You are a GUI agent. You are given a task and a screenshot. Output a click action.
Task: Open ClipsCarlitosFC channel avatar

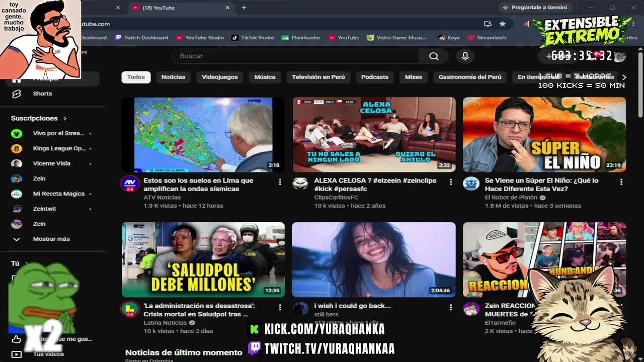[300, 184]
